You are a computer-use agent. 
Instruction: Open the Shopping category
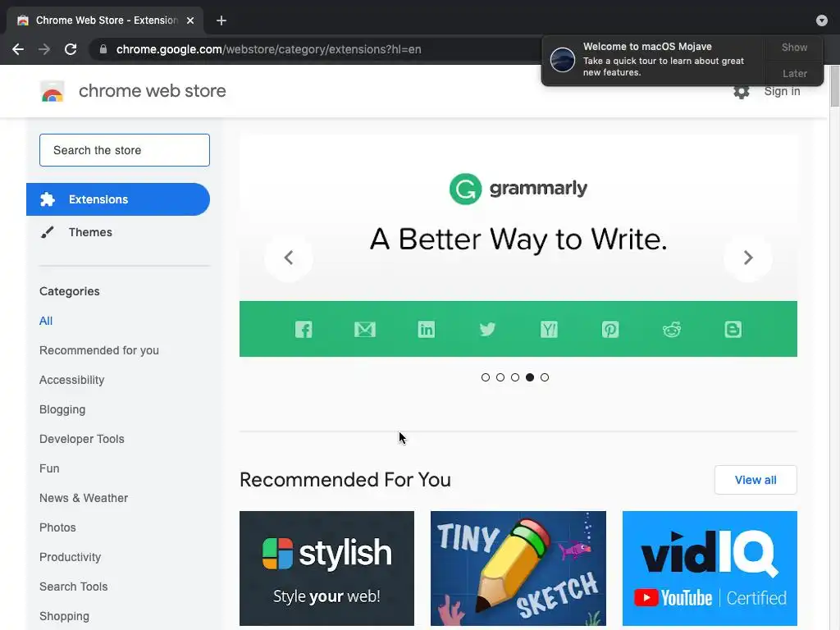64,616
